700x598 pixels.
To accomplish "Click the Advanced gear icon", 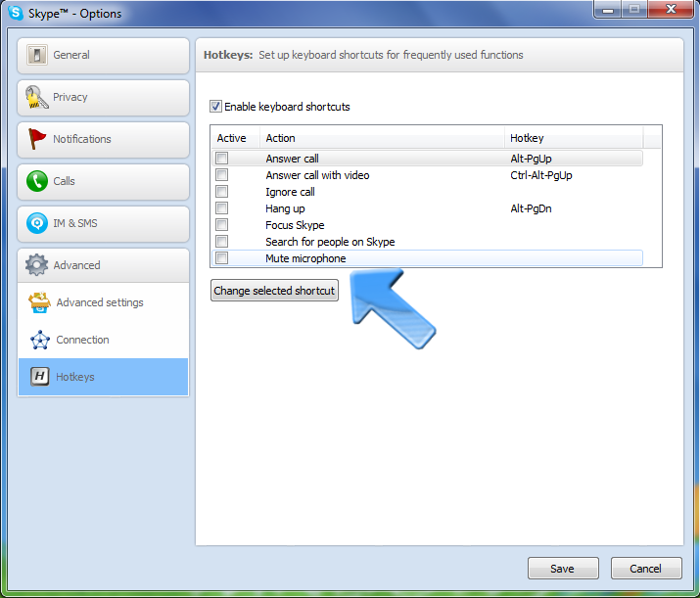I will (x=36, y=265).
